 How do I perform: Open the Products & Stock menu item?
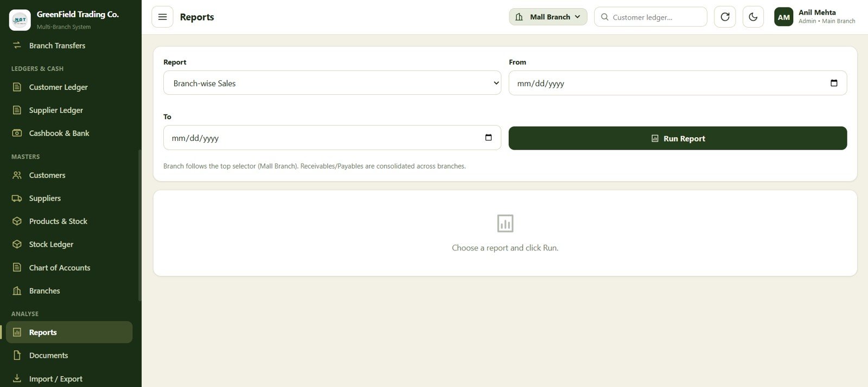click(x=69, y=221)
